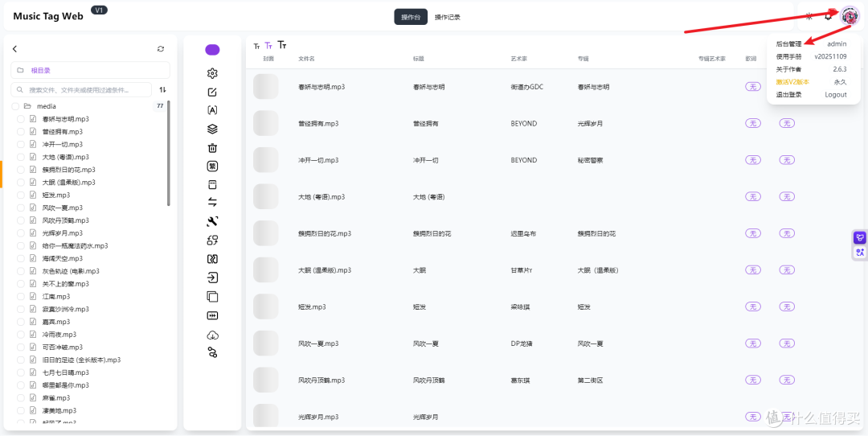868x436 pixels.
Task: Open the sort order arrows beside the search box
Action: 162,90
